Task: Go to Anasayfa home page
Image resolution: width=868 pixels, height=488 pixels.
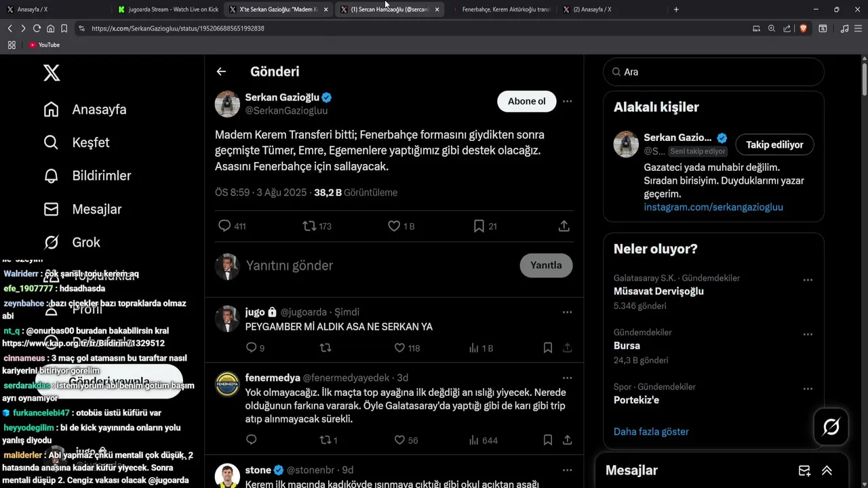Action: 85,109
